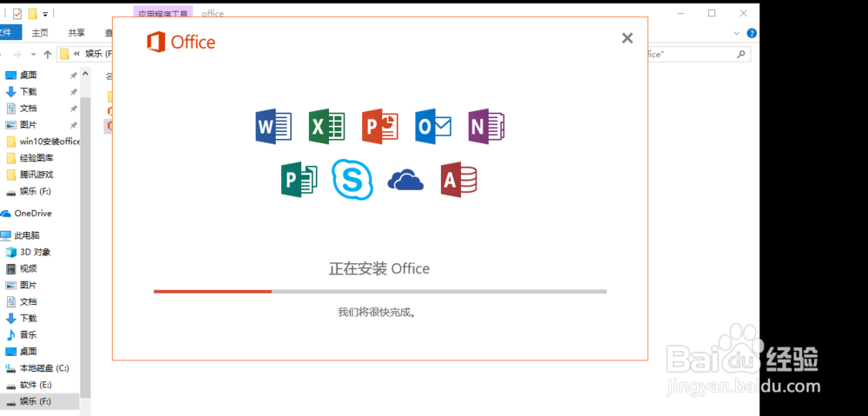Click the red installation progress bar

(x=213, y=291)
